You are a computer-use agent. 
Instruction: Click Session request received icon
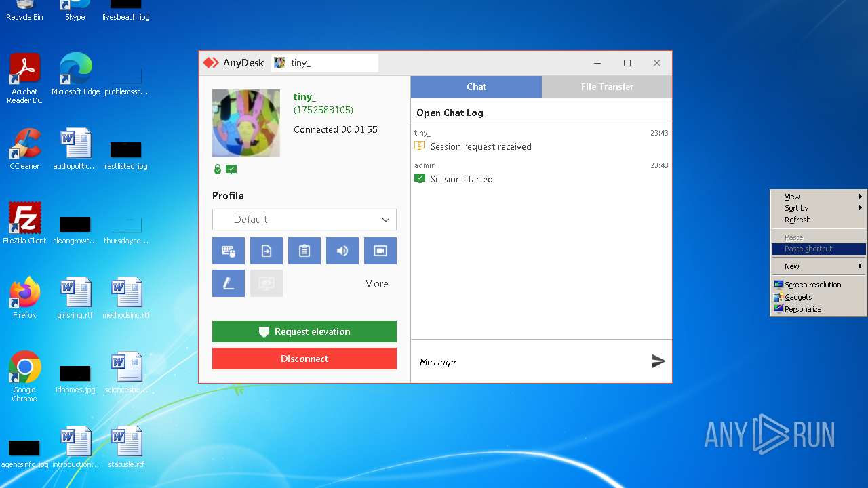[420, 146]
